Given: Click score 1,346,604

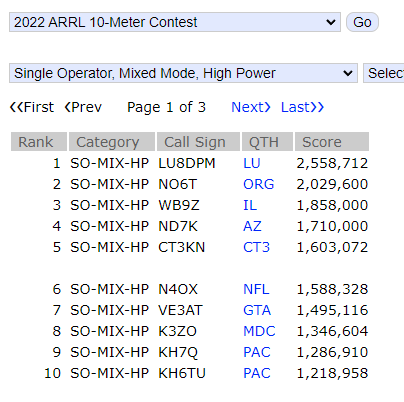Looking at the screenshot, I should pyautogui.click(x=332, y=331).
